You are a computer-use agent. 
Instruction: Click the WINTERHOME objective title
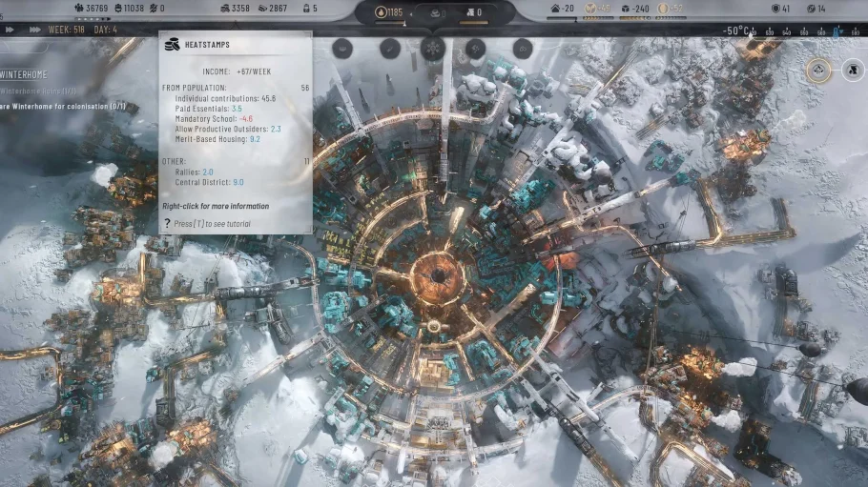tap(24, 74)
